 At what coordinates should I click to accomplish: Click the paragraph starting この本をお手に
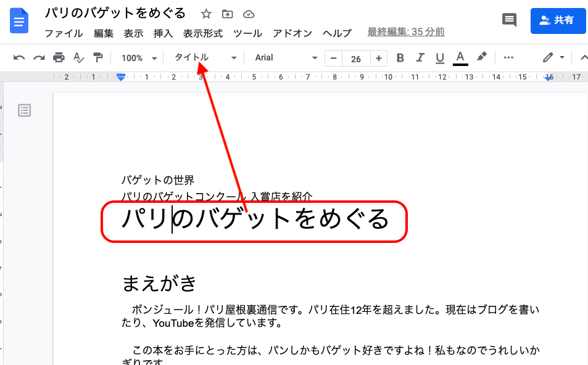pos(330,356)
